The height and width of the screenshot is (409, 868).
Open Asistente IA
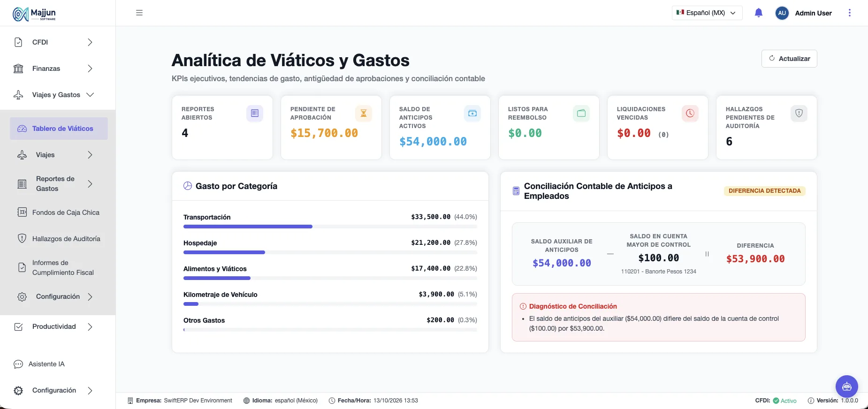click(x=46, y=364)
